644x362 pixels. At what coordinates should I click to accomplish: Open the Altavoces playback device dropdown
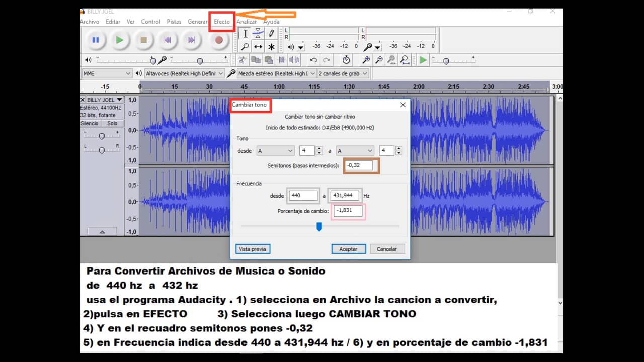point(184,73)
